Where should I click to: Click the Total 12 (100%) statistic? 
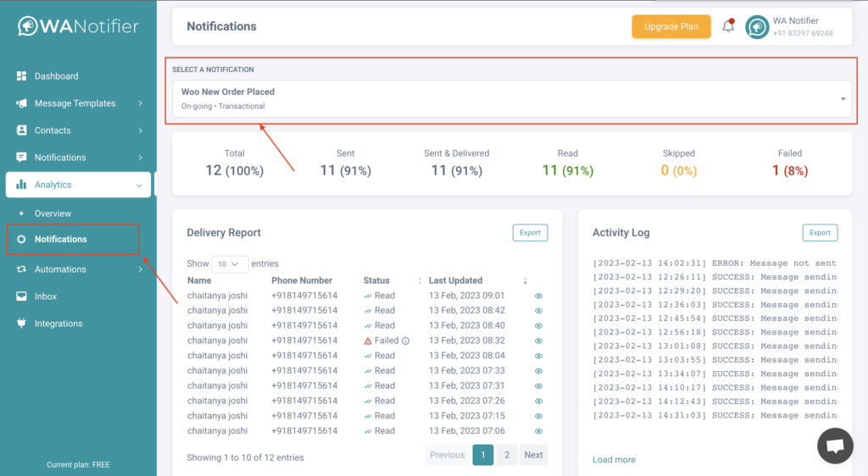[x=235, y=163]
